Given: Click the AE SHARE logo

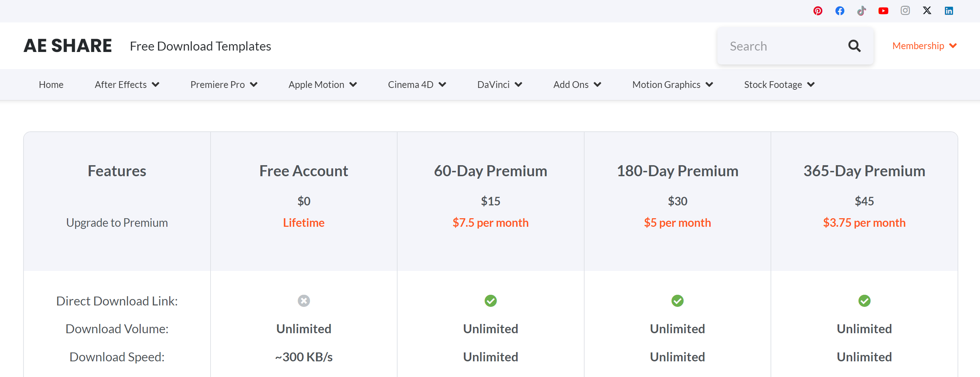Looking at the screenshot, I should [68, 46].
